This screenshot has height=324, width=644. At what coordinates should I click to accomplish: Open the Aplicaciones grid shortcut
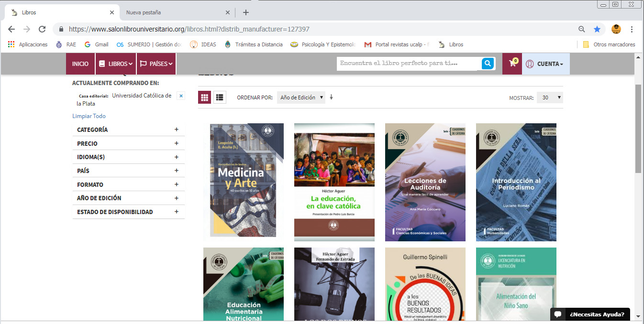tap(11, 44)
